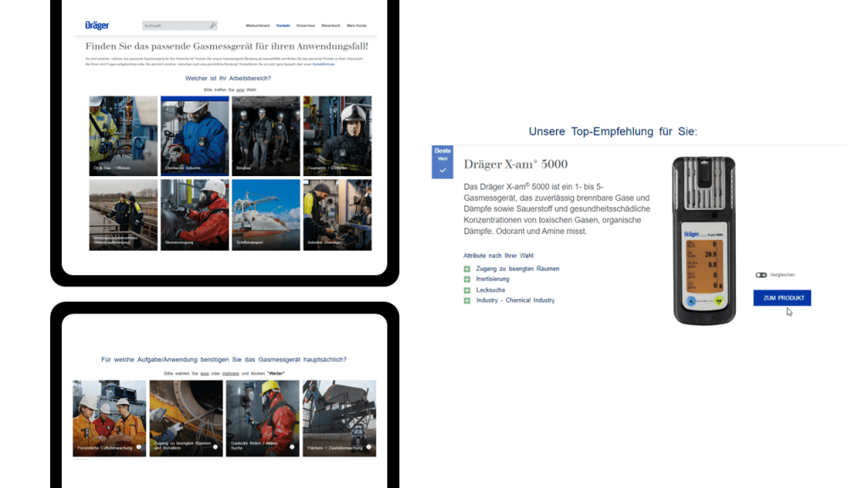This screenshot has width=868, height=488.
Task: Click the 'Unsere Top-Empfehlung für Sie:' heading
Action: coord(613,131)
